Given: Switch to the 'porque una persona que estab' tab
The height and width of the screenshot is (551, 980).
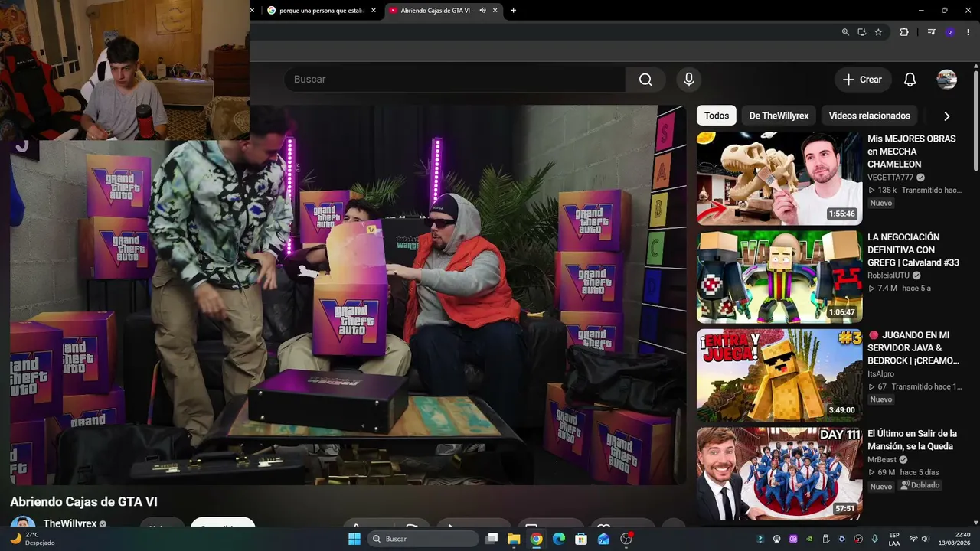Looking at the screenshot, I should [322, 11].
